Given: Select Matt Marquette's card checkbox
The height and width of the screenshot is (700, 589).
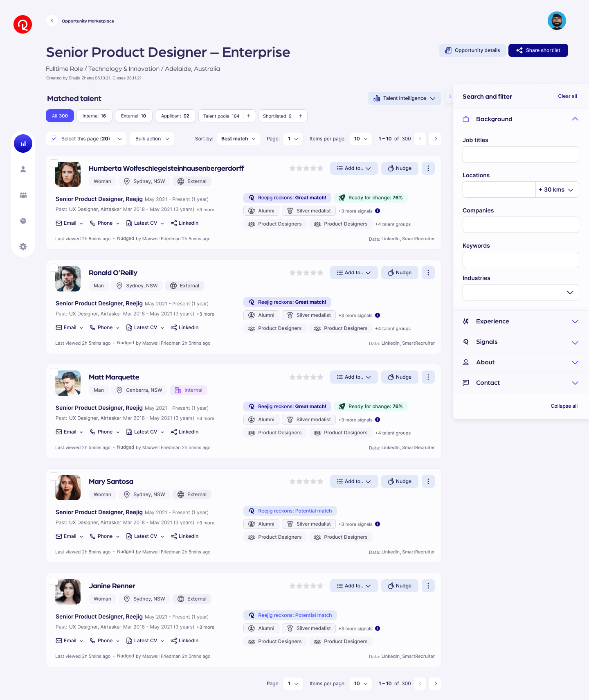Looking at the screenshot, I should (x=54, y=372).
